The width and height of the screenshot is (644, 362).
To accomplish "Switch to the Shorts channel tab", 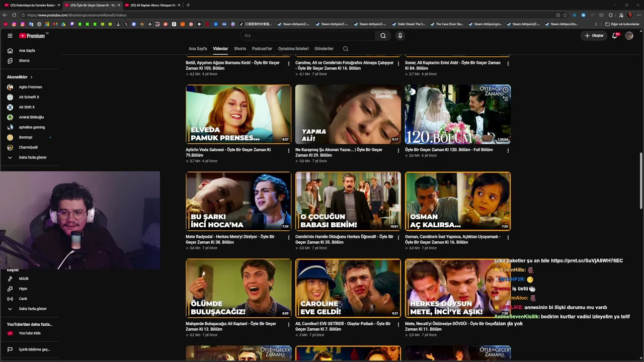I will [240, 49].
